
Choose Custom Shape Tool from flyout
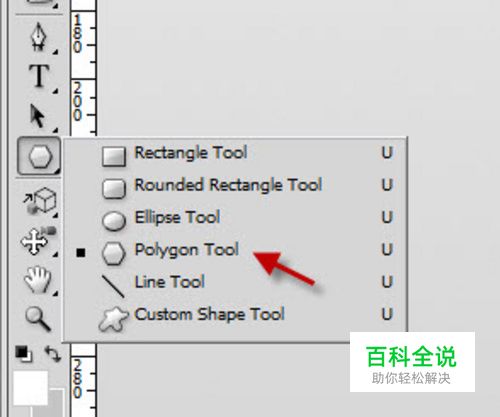pyautogui.click(x=235, y=315)
